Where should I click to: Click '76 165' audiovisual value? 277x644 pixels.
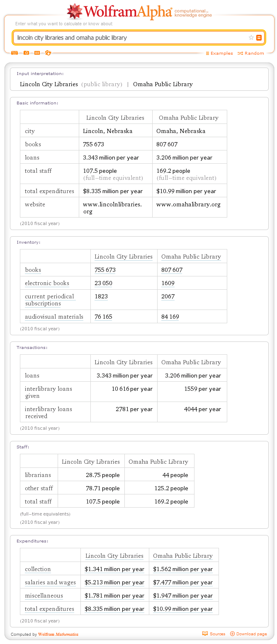pyautogui.click(x=103, y=317)
